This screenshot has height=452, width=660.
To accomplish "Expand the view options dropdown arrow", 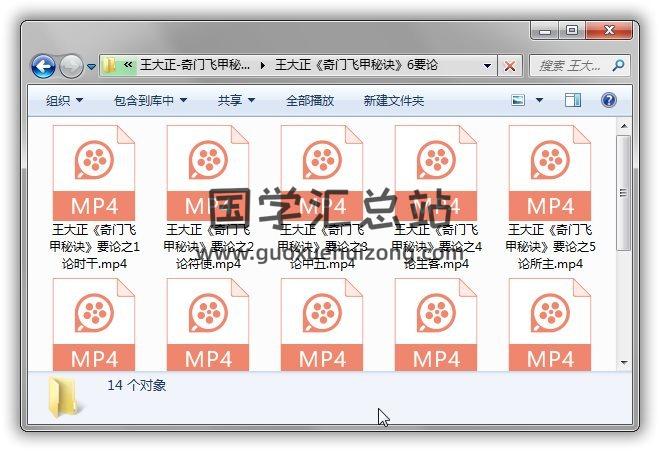I will 539,101.
